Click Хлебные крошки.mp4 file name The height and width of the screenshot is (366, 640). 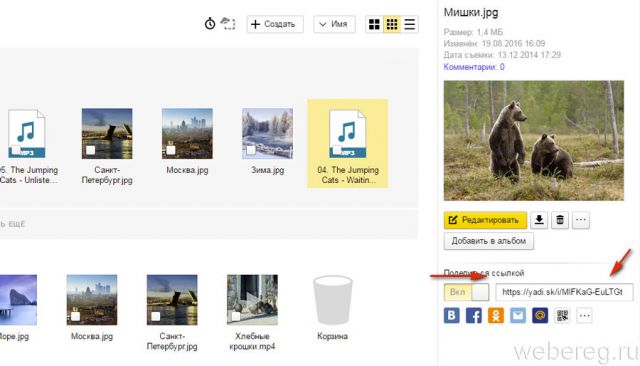pyautogui.click(x=252, y=341)
